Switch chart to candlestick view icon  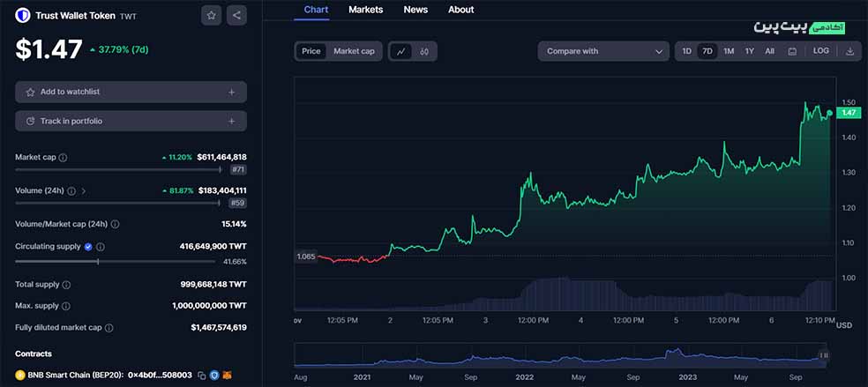pyautogui.click(x=424, y=51)
